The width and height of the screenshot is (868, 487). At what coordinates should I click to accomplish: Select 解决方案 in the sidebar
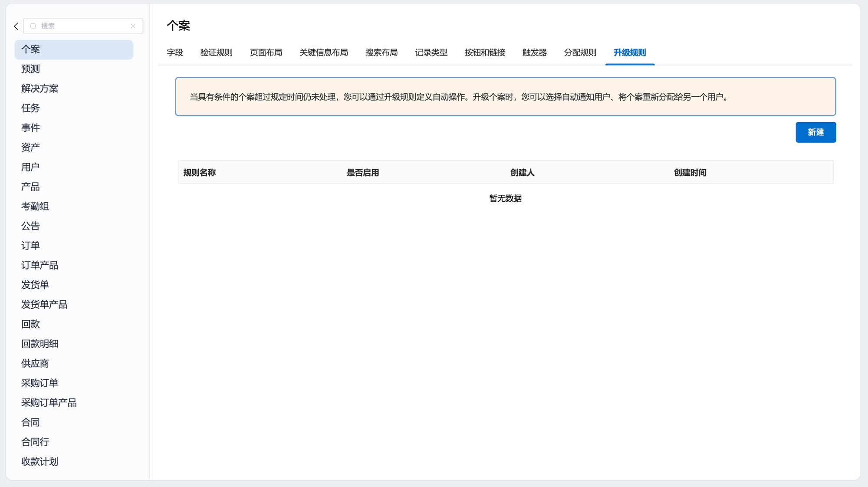tap(39, 89)
